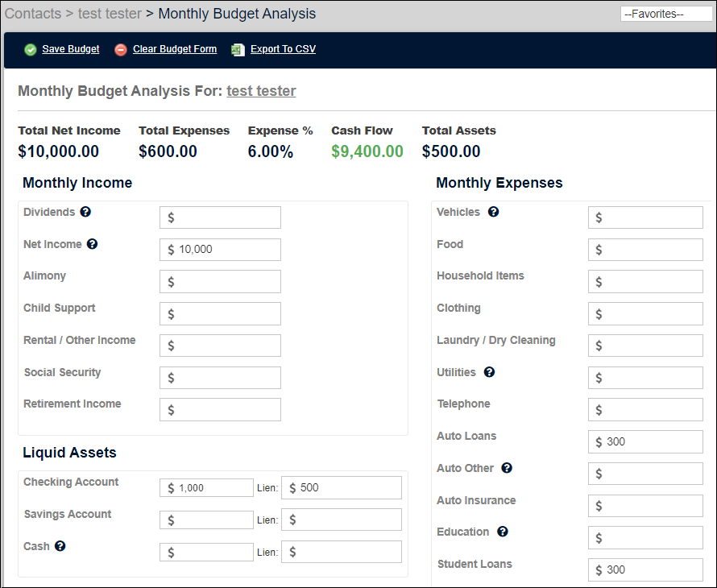This screenshot has width=717, height=588.
Task: Click the Laundry / Dry Cleaning input field
Action: [645, 346]
